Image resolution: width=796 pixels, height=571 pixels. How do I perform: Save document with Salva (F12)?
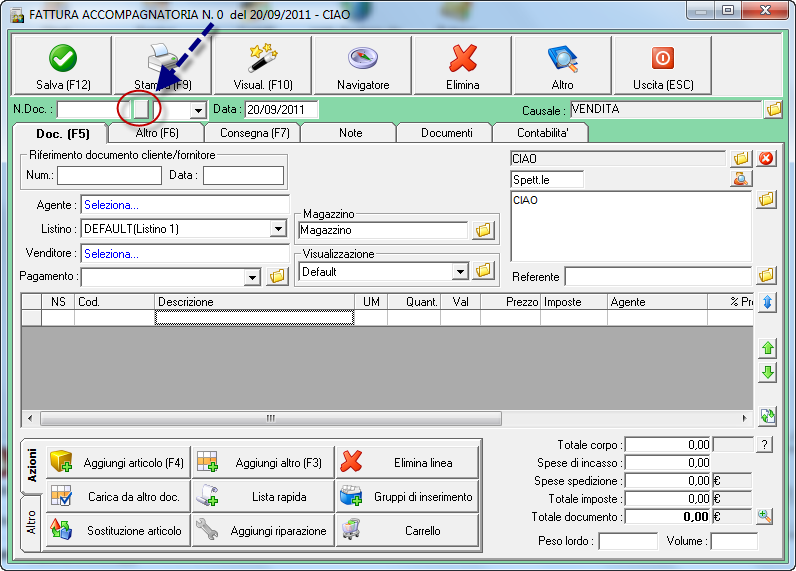click(62, 65)
